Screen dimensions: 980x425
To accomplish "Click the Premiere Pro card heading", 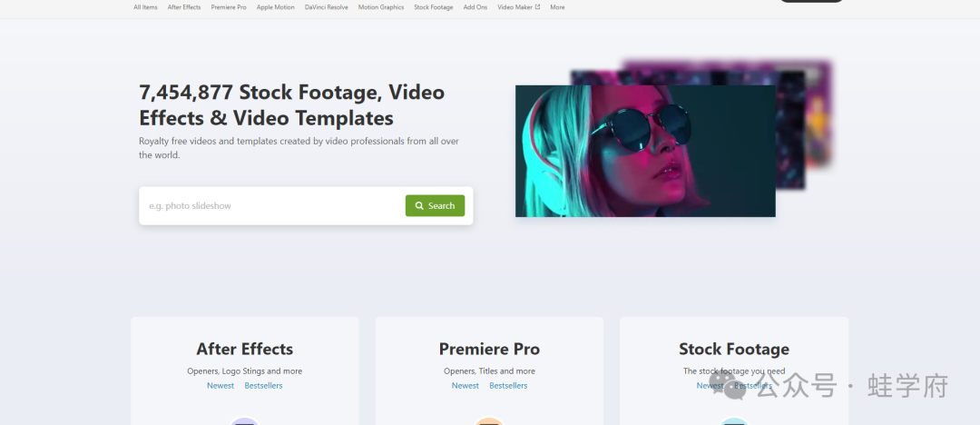I will 489,350.
